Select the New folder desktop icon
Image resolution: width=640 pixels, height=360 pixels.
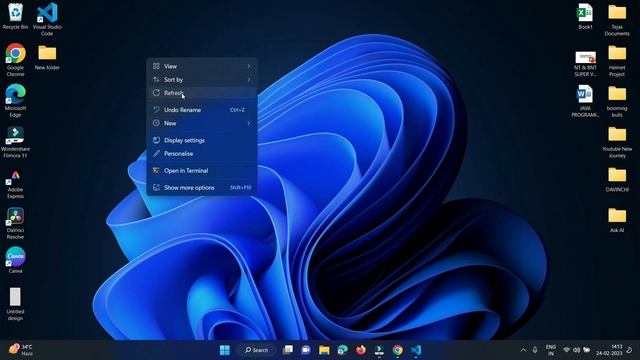click(47, 57)
